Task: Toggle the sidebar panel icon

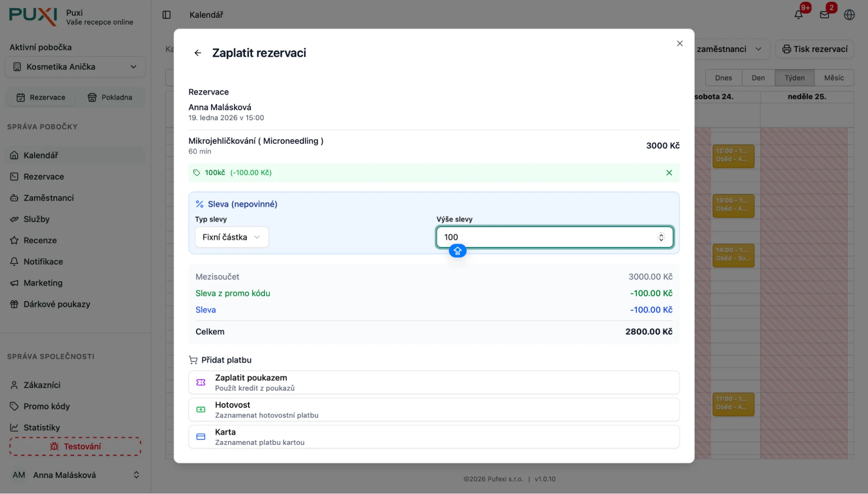Action: coord(166,15)
